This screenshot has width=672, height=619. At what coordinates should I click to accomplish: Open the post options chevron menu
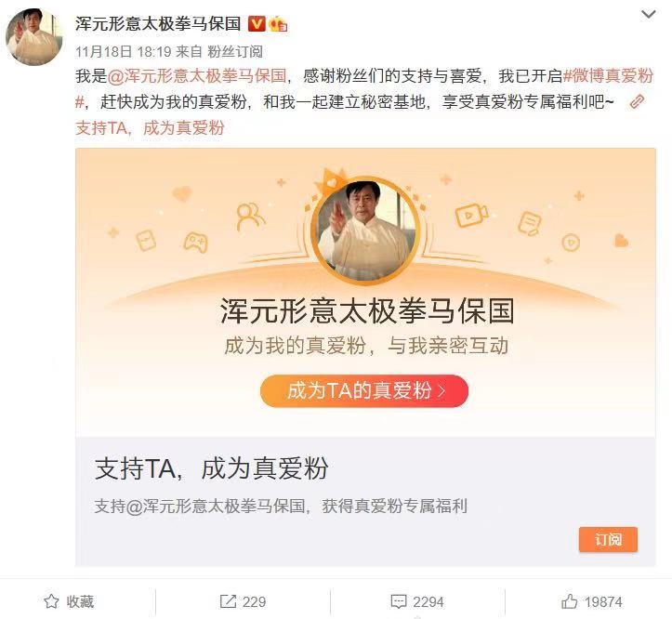648,14
